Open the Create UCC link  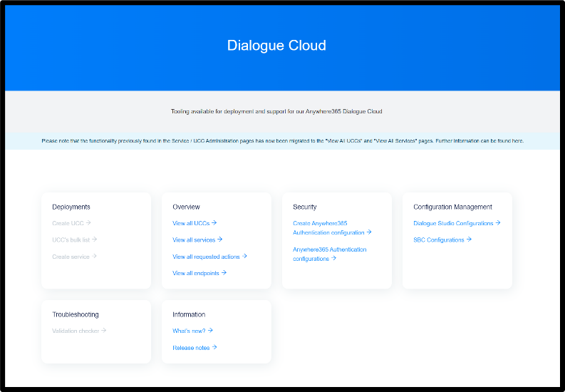coord(71,223)
